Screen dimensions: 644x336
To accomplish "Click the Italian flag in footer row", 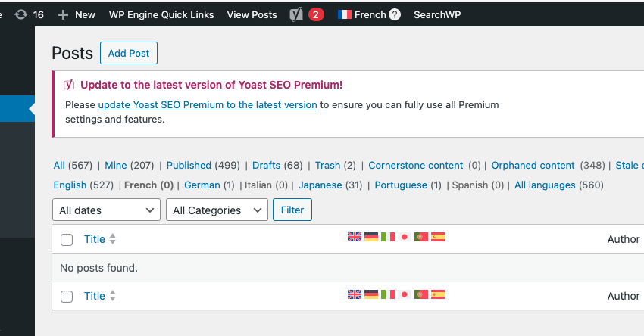I will [388, 294].
